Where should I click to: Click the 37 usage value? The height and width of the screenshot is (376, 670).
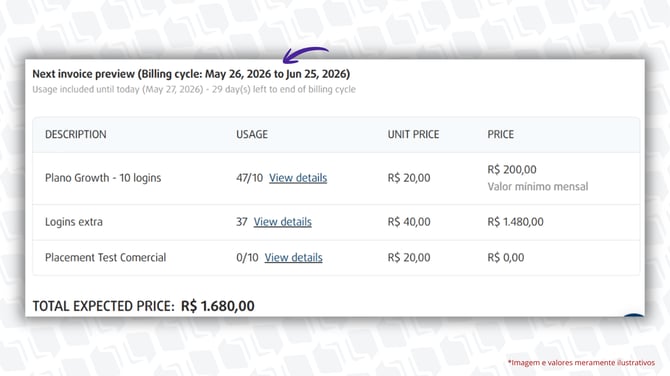pyautogui.click(x=242, y=222)
